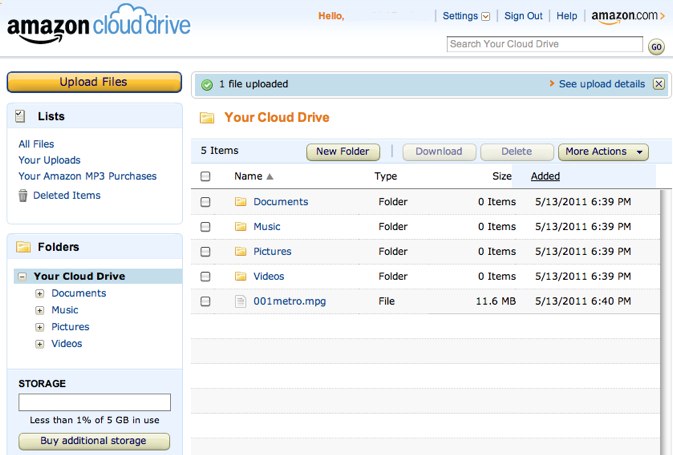Click the Amazon Cloud Drive logo

(x=99, y=24)
